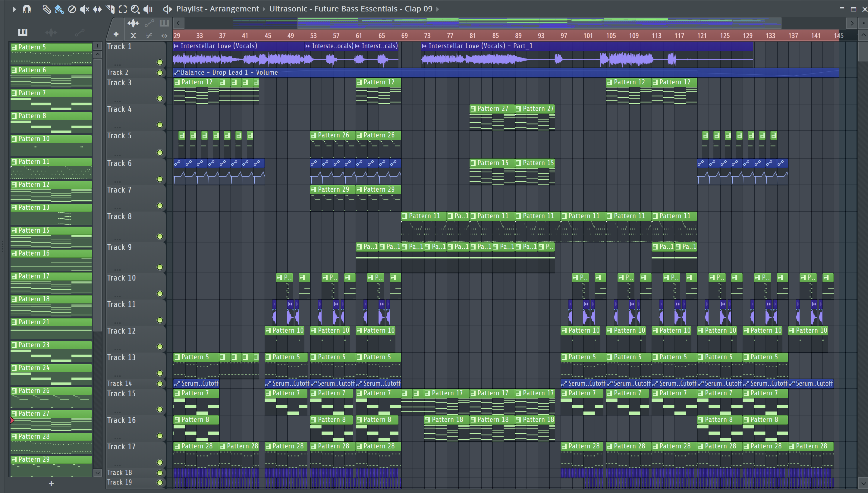Set the timeline position at bar 105

(611, 36)
